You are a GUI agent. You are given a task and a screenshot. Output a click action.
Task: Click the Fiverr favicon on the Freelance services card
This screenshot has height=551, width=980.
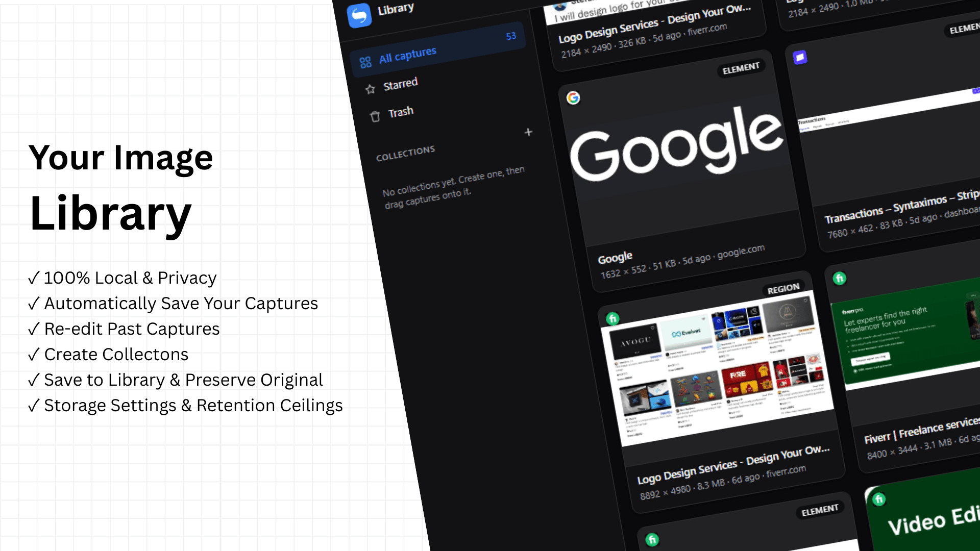(x=840, y=278)
